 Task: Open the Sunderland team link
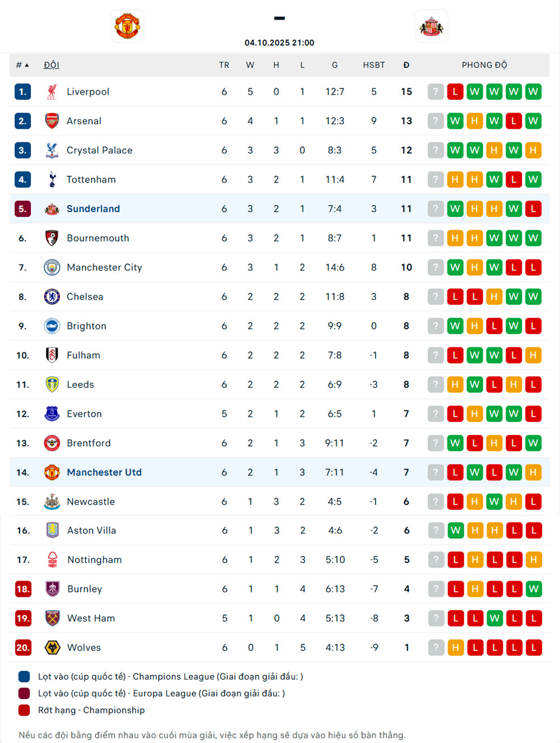[93, 209]
